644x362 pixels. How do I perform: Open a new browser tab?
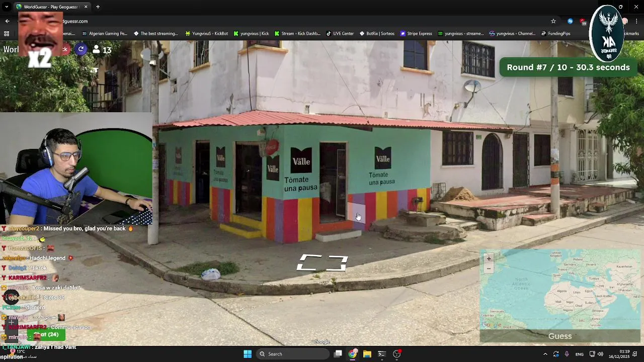click(x=98, y=7)
